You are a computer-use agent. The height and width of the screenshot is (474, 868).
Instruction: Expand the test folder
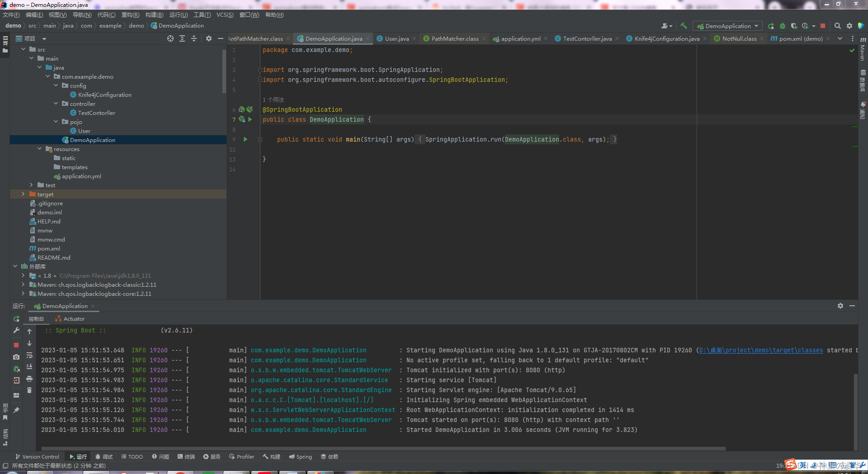(31, 185)
